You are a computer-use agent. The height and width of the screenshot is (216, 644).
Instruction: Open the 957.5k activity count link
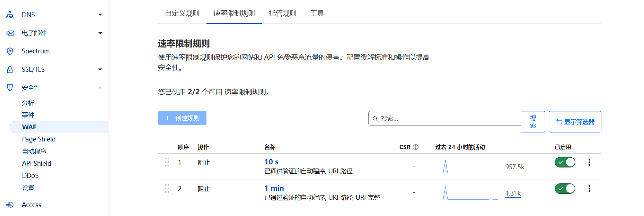coord(514,167)
